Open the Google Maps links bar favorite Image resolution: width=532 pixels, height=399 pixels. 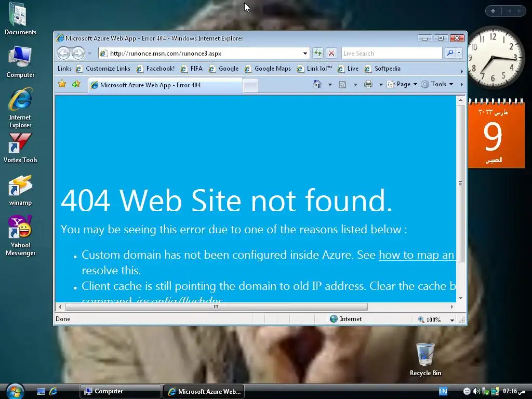point(268,69)
